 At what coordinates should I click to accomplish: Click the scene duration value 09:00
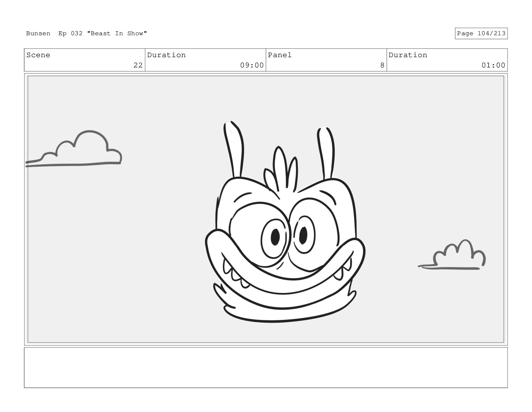click(x=252, y=65)
